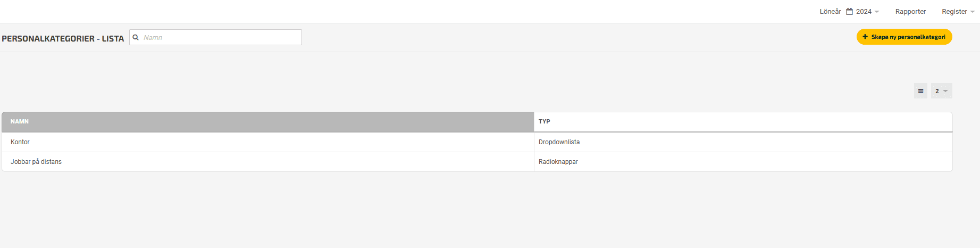Focus the Namn search field
The height and width of the screenshot is (248, 980).
pyautogui.click(x=216, y=37)
